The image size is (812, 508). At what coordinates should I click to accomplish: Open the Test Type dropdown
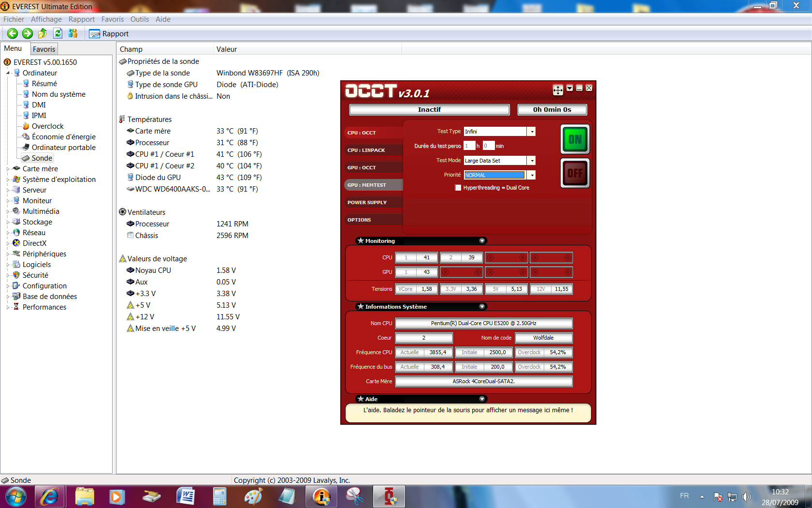(532, 132)
